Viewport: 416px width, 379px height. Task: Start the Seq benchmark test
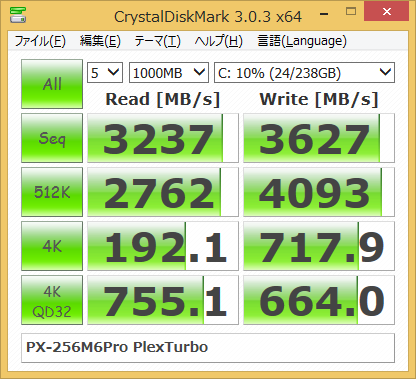(x=52, y=138)
